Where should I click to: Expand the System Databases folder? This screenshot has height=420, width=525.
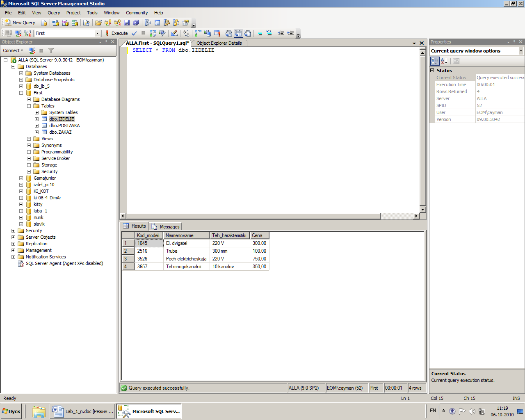coord(21,73)
